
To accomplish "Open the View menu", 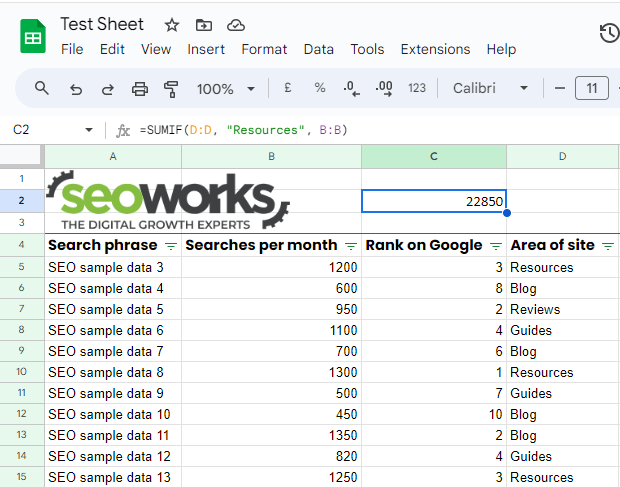I will coord(156,49).
